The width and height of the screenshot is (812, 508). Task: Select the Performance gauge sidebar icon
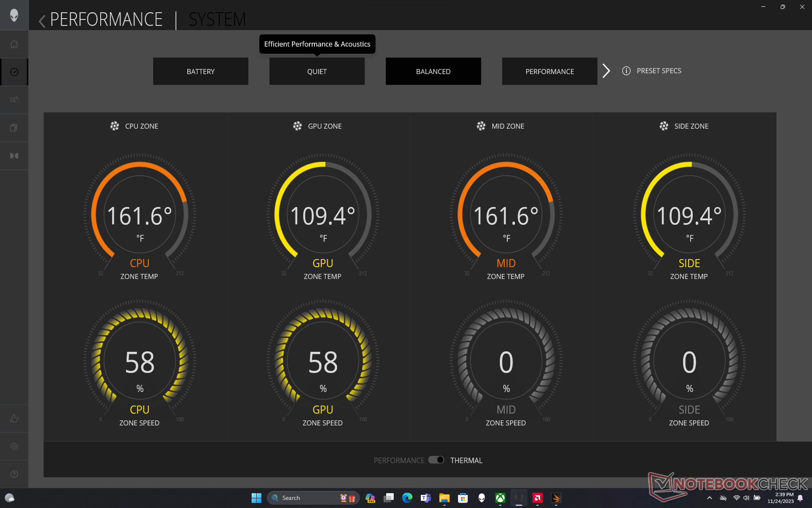tap(14, 72)
